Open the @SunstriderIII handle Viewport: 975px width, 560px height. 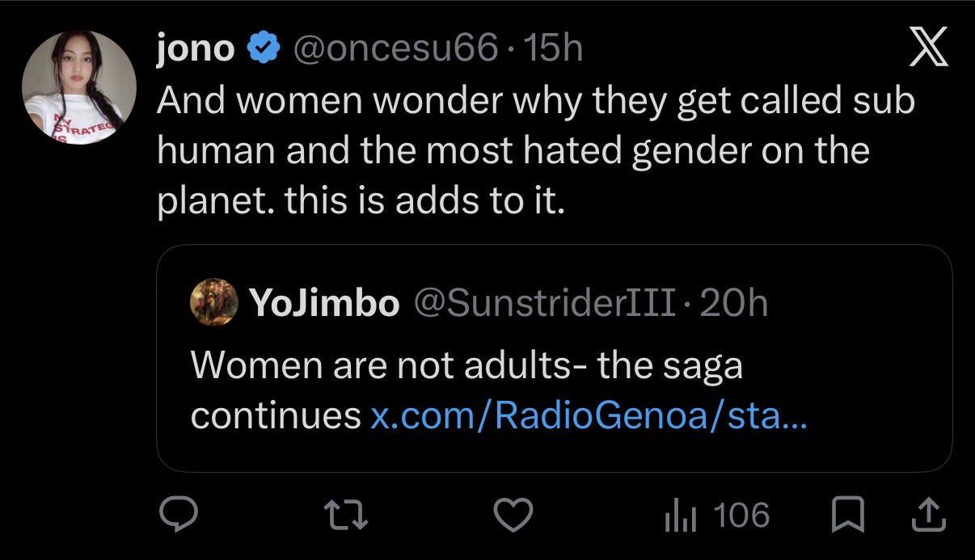tap(545, 304)
